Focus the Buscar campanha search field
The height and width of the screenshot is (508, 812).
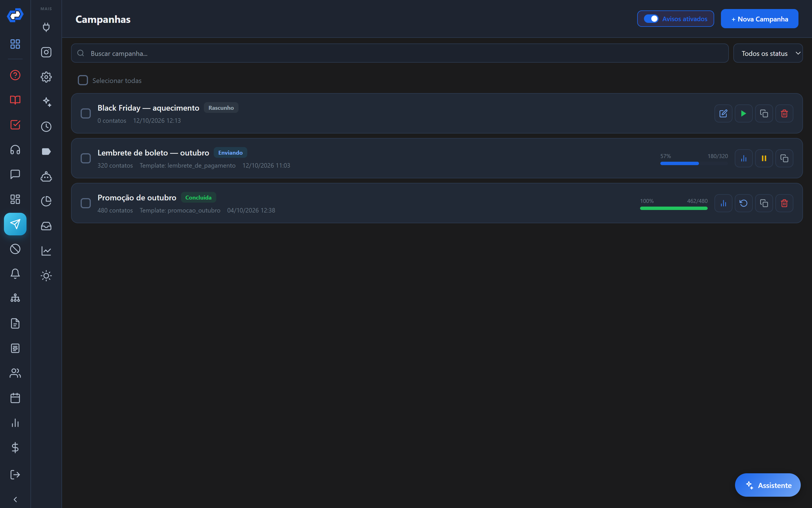click(400, 53)
